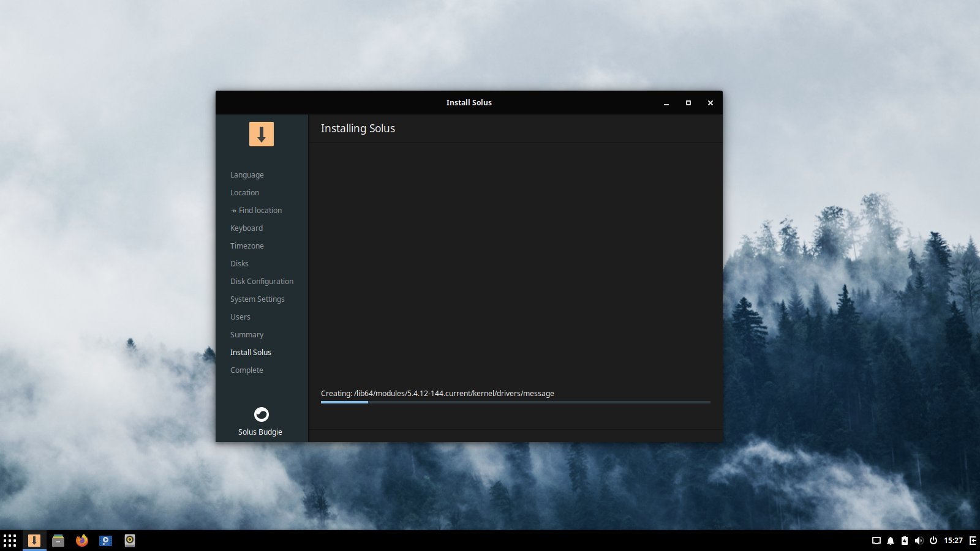Select the Timezone step in sidebar
The height and width of the screenshot is (551, 980).
247,246
